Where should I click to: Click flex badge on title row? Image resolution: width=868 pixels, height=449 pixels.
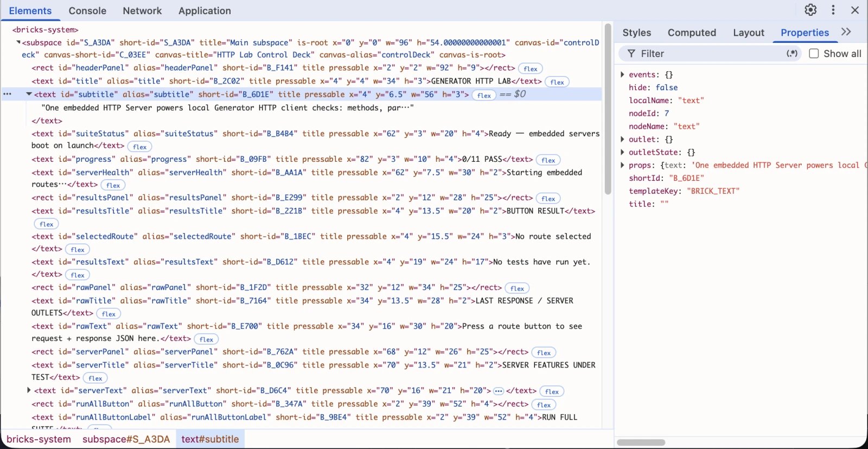pyautogui.click(x=557, y=82)
